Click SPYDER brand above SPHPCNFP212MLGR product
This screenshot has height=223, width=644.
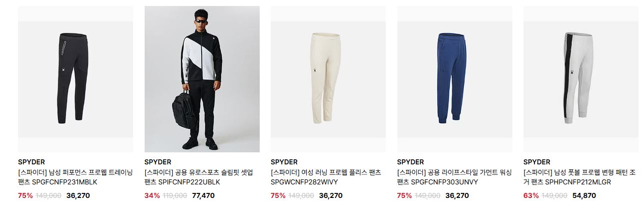(537, 162)
